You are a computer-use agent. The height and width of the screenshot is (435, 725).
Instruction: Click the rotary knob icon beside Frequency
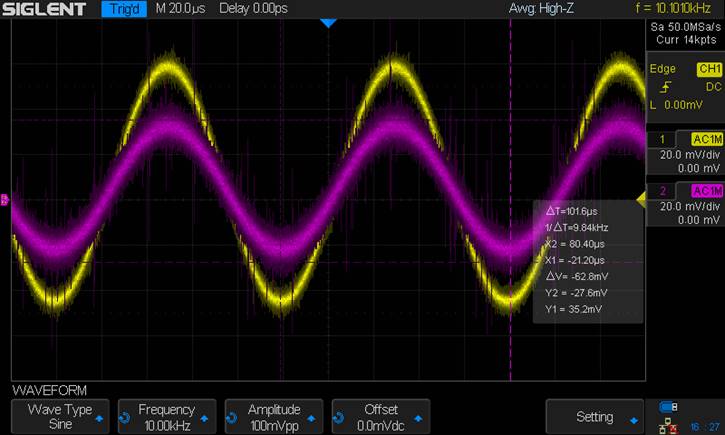125,417
